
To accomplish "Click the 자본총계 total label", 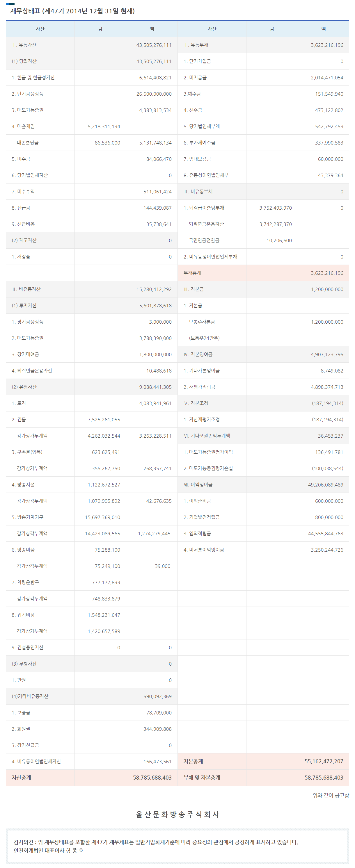I will [193, 761].
